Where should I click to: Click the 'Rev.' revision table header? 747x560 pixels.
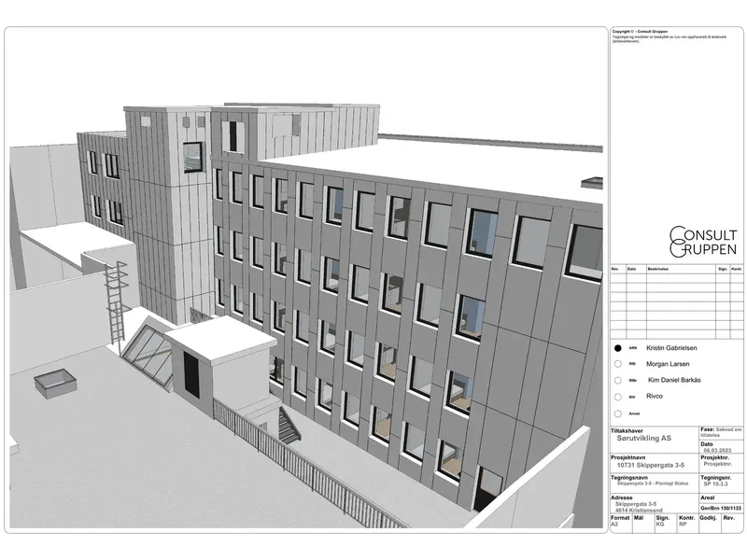pos(614,269)
